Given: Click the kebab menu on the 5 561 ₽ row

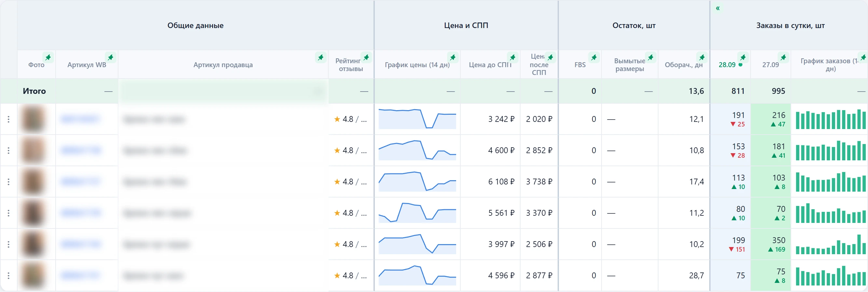Looking at the screenshot, I should click(x=8, y=213).
